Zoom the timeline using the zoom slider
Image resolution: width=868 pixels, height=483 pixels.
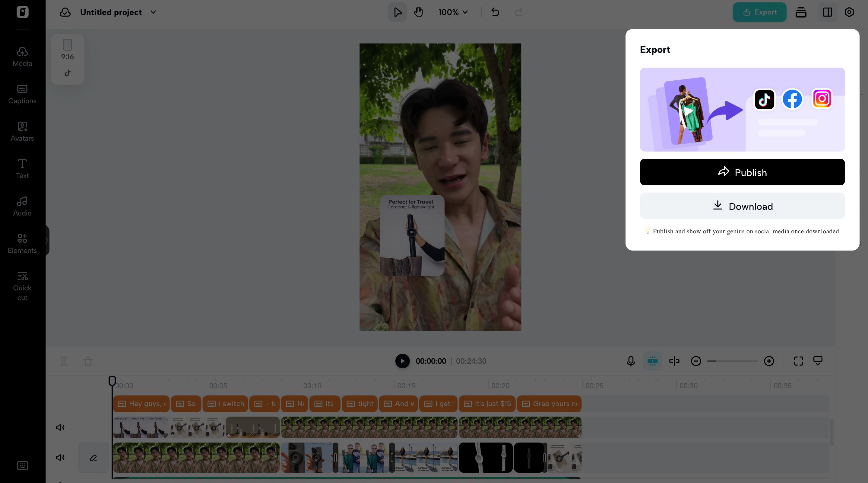click(732, 361)
